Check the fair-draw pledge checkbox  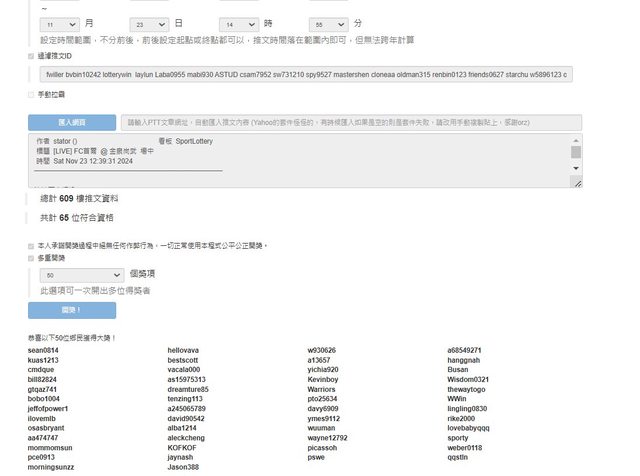31,244
